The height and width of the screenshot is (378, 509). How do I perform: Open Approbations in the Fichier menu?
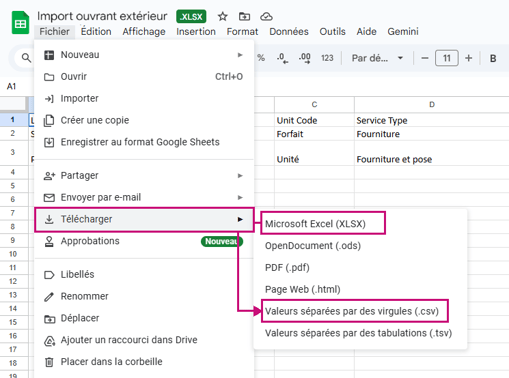144,241
